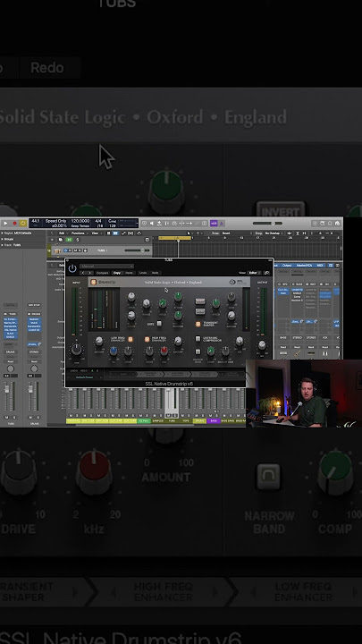Go to previous preset arrow in plugin
Screen dimensions: 362x644
[83, 273]
